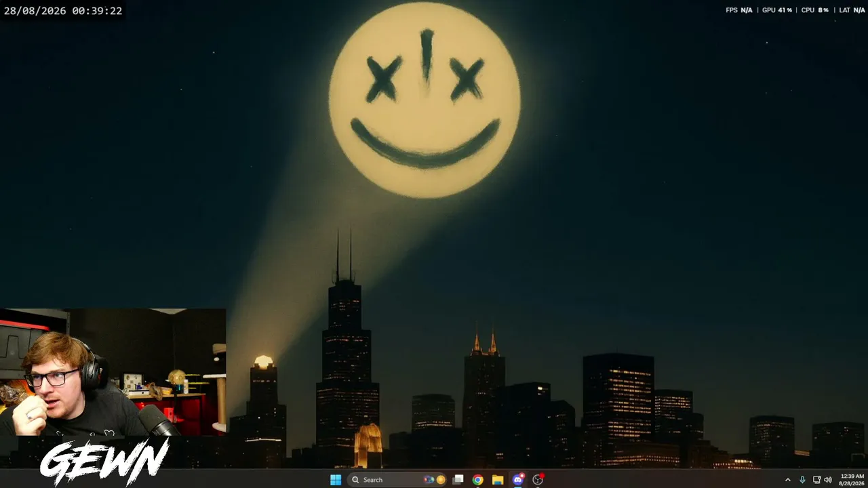Open OBS Studio from the taskbar
Viewport: 868px width, 488px height.
[x=538, y=480]
